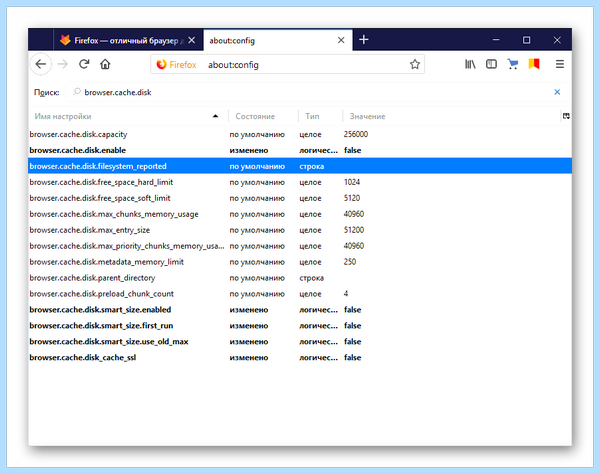Sort by Значение column header

[x=452, y=116]
